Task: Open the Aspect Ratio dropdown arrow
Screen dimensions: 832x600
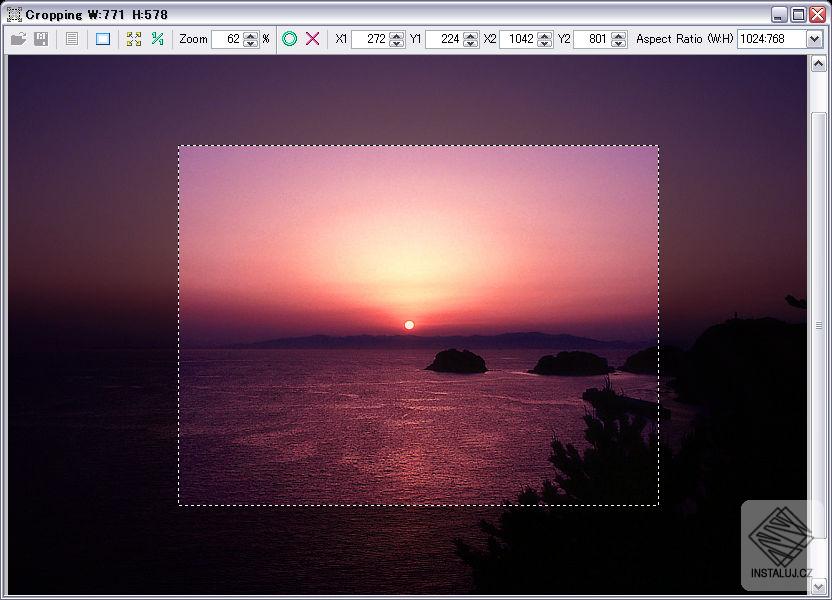Action: (x=814, y=39)
